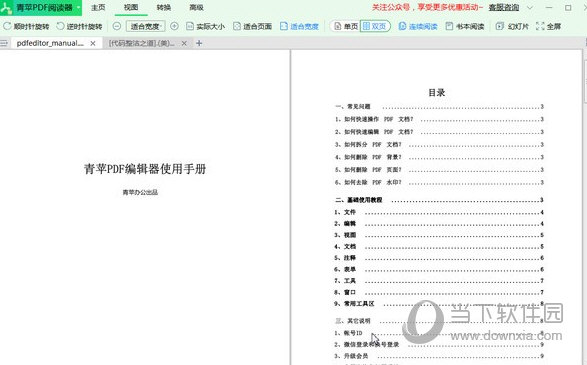
Task: Click the red 关注公众号 promotion text
Action: (427, 7)
